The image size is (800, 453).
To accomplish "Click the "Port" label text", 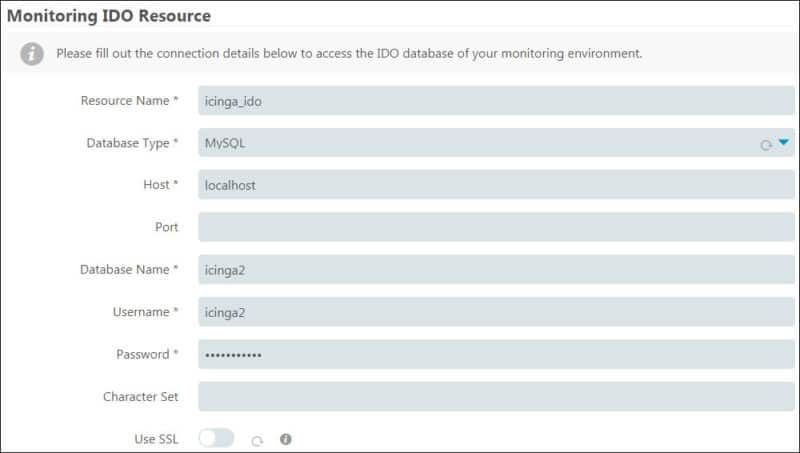I will coord(166,227).
